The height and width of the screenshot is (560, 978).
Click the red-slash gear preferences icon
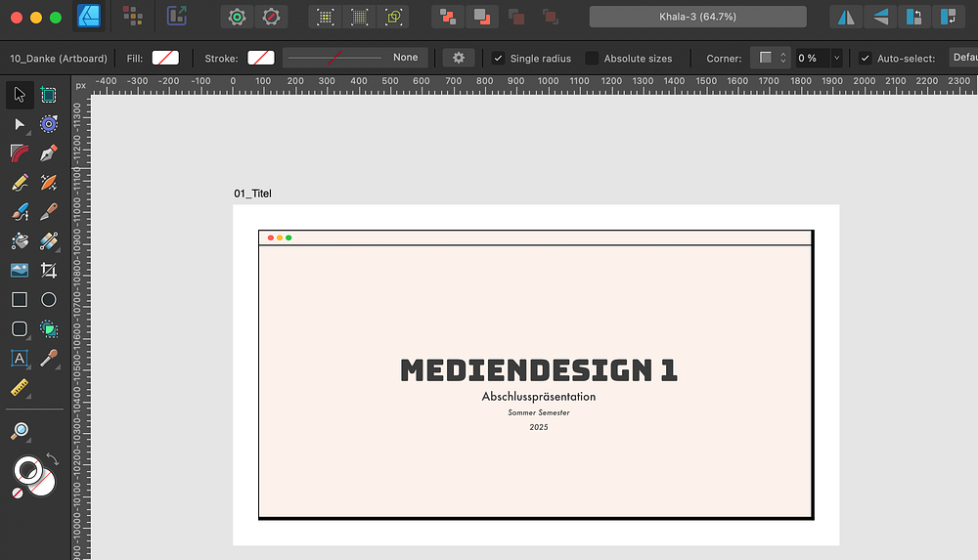coord(271,17)
